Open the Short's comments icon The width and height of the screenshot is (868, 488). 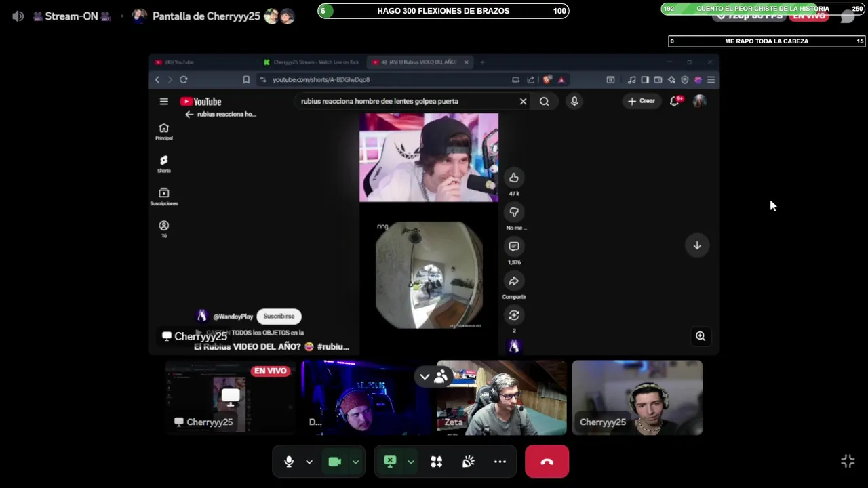[x=514, y=247]
